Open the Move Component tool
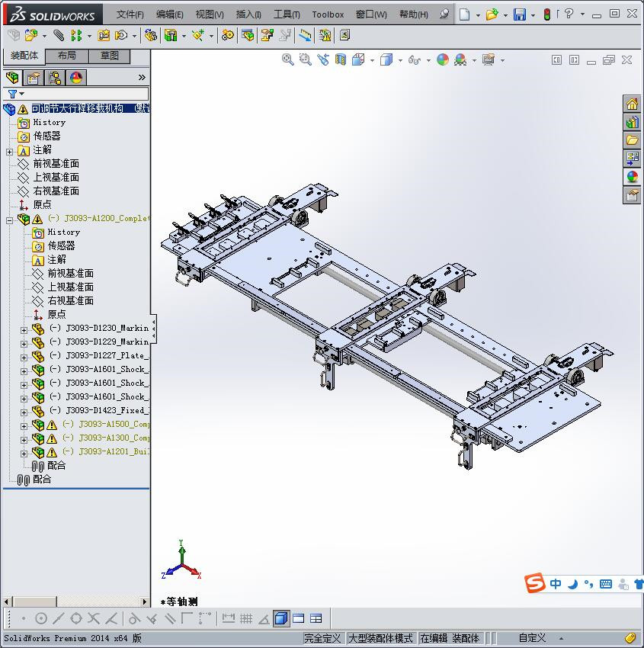Viewport: 644px width, 648px height. pyautogui.click(x=121, y=36)
